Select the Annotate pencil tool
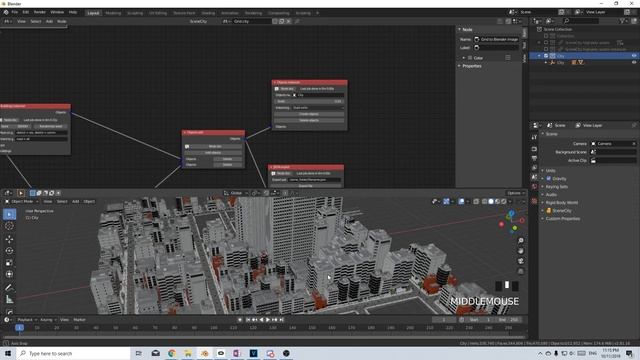Screen dimensions: 640x360 click(9, 287)
